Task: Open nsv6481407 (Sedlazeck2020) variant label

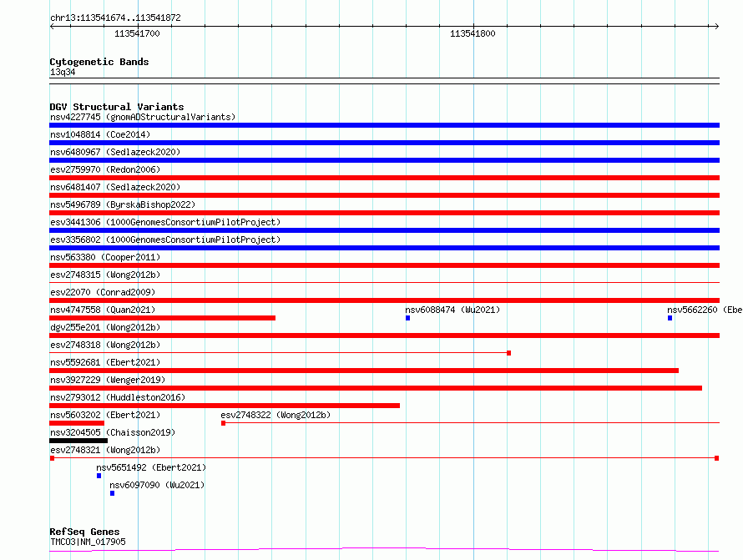Action: tap(115, 187)
